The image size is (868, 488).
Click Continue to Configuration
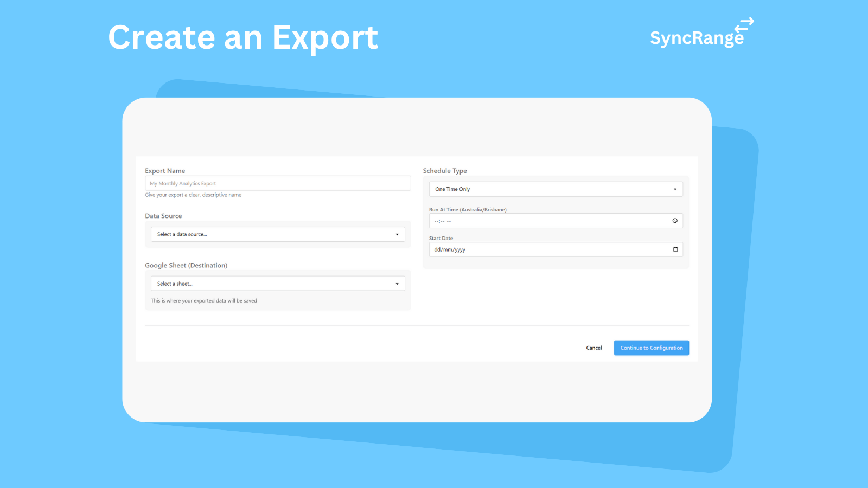point(651,348)
